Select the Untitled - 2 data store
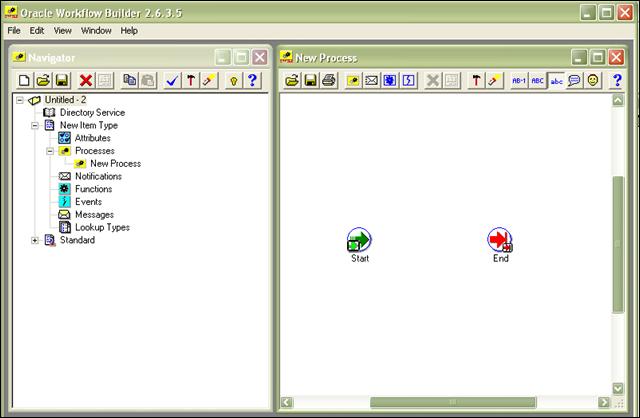The height and width of the screenshot is (418, 640). [65, 100]
